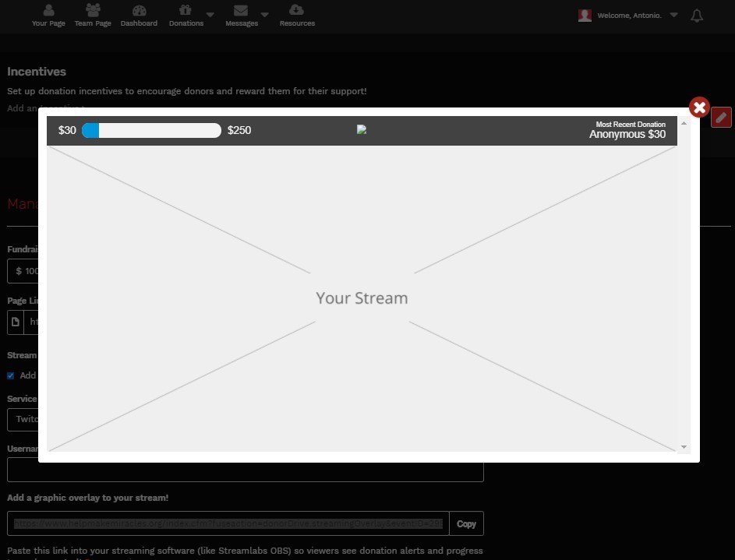Expand the Messages dropdown arrow

(265, 15)
